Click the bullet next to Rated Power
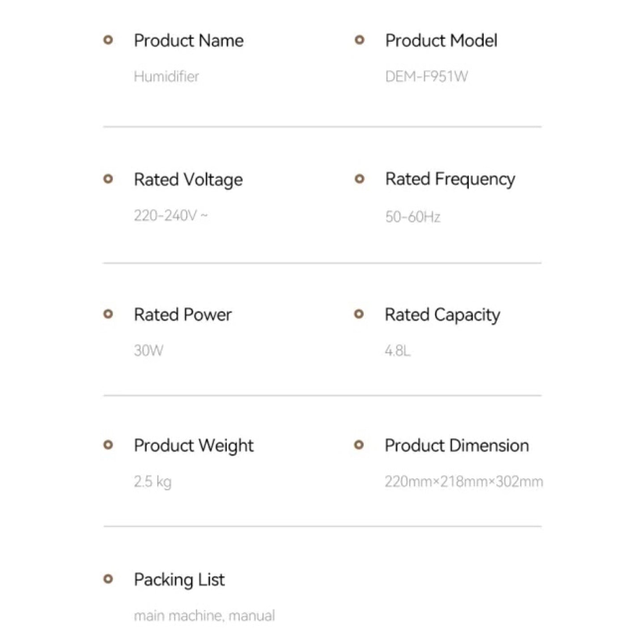Image resolution: width=644 pixels, height=644 pixels. click(108, 314)
